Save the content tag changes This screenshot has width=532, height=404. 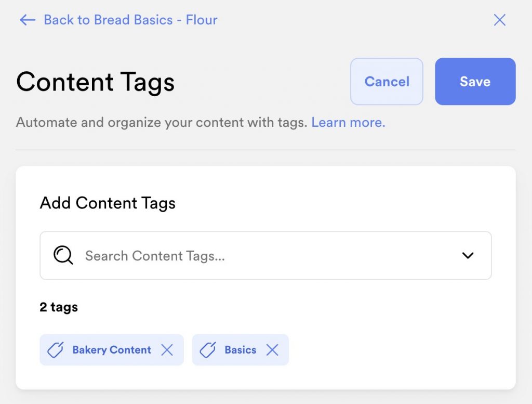click(x=475, y=82)
